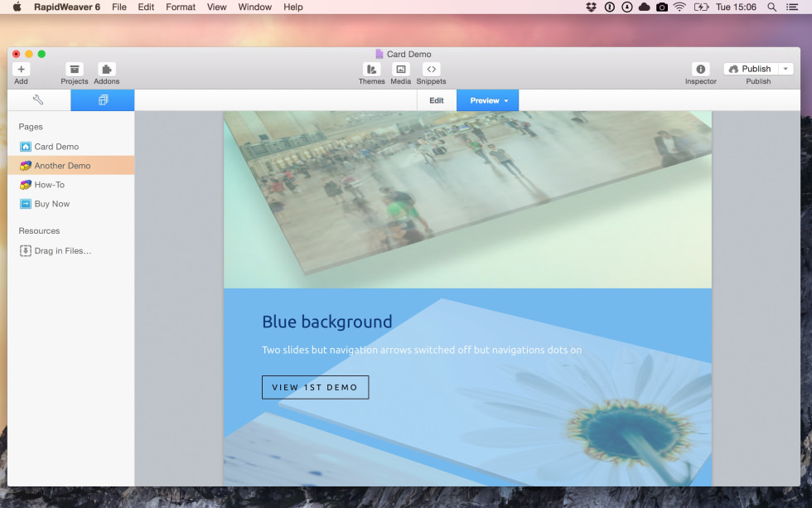Click the Drag in Files text
The height and width of the screenshot is (508, 812).
pyautogui.click(x=63, y=250)
